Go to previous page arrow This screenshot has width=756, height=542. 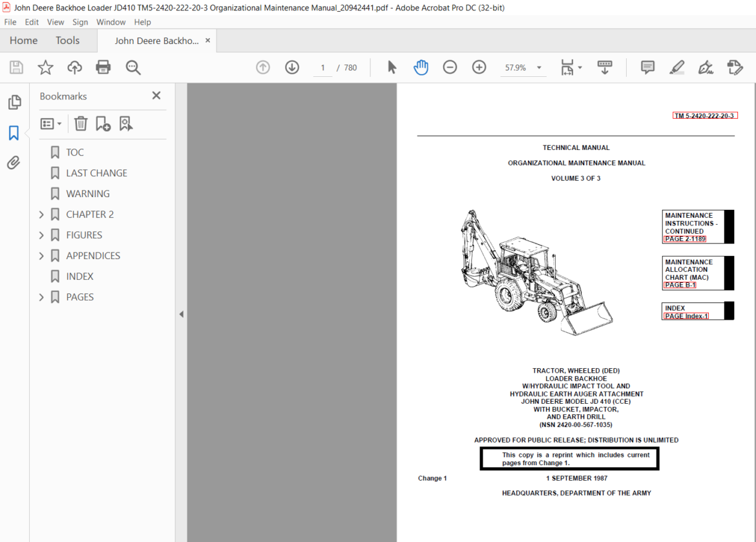[263, 68]
